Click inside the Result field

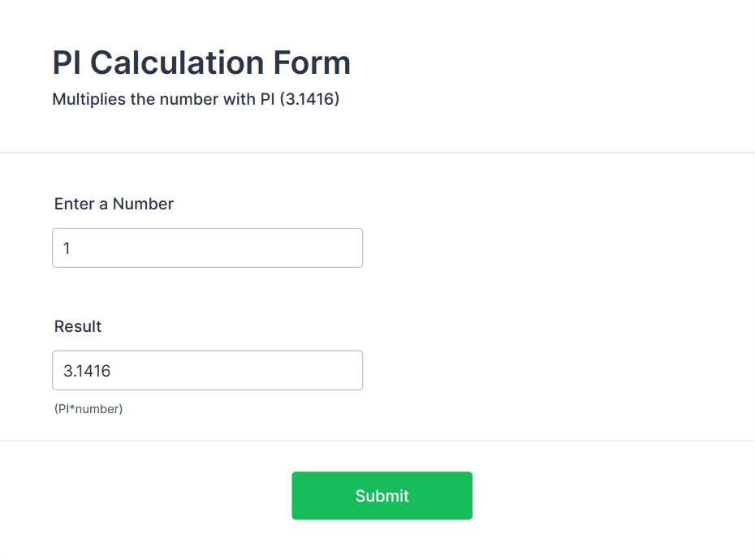[207, 369]
